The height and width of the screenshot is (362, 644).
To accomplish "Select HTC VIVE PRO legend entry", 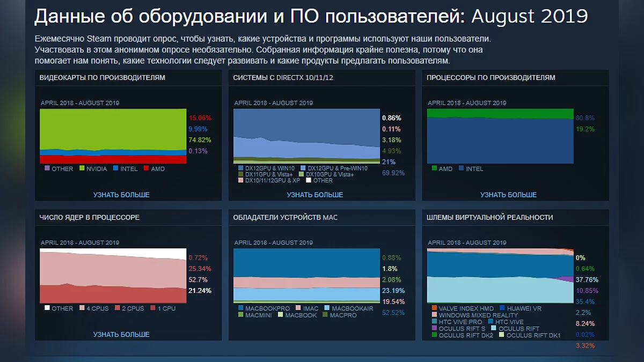I will pyautogui.click(x=457, y=322).
